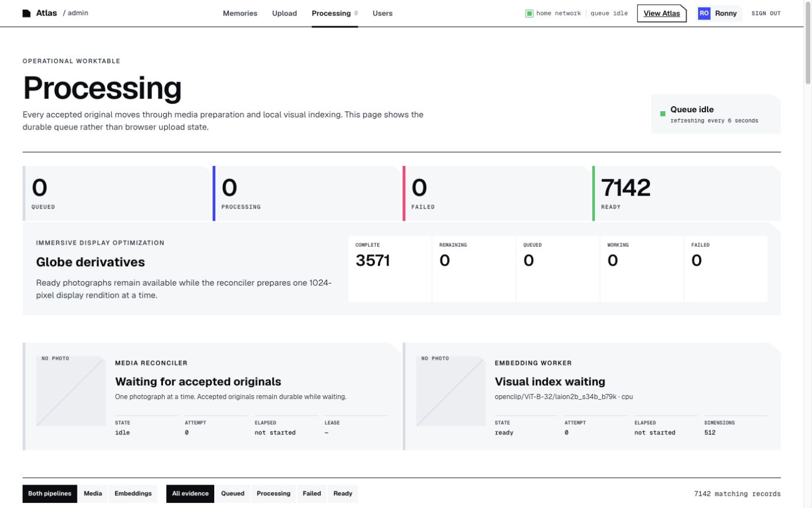Click 'refreshing every 6 seconds' text
812x508 pixels.
click(714, 121)
